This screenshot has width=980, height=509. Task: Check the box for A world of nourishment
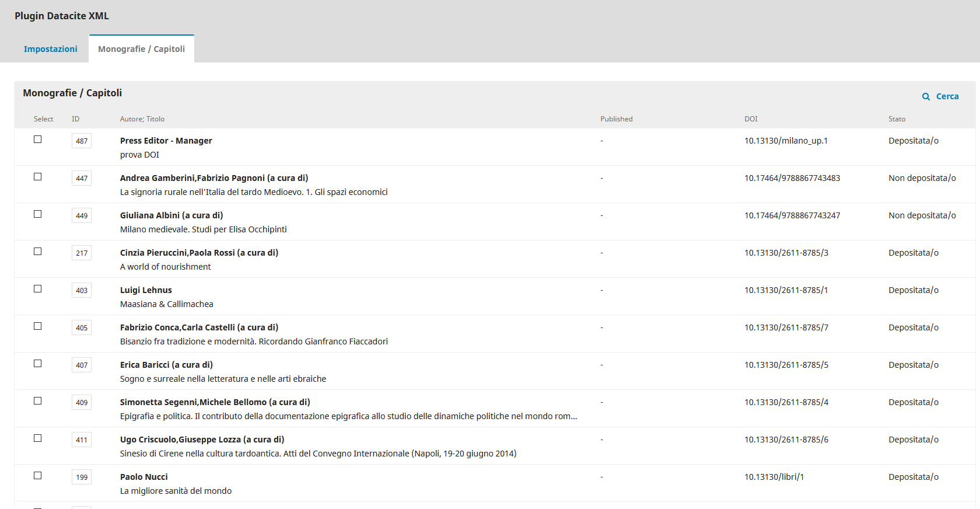click(x=38, y=252)
